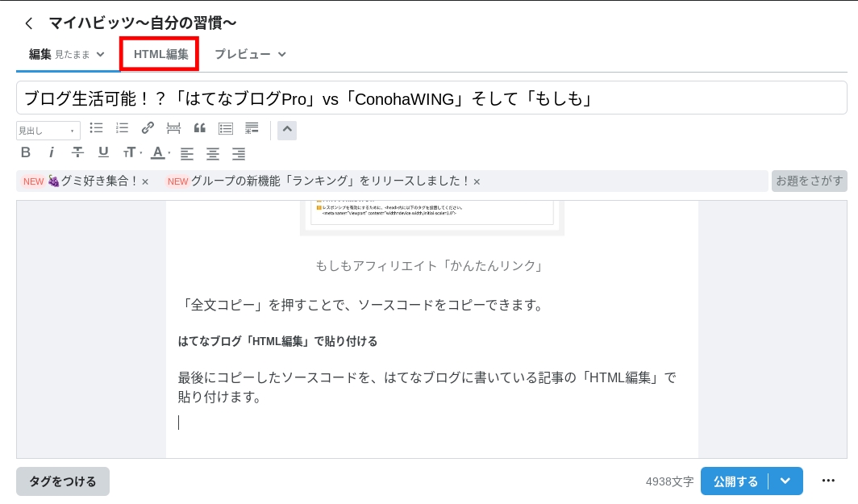Image resolution: width=858 pixels, height=504 pixels.
Task: Insert a numbered list
Action: click(122, 128)
